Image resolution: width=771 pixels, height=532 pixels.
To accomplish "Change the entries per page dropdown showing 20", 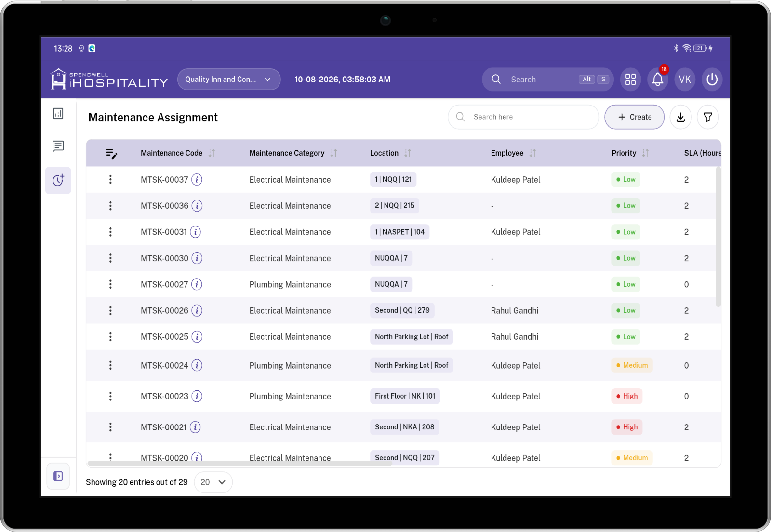I will point(213,482).
